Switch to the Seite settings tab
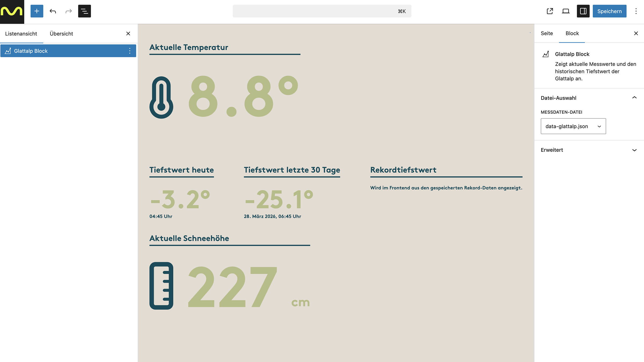644x362 pixels. 547,33
